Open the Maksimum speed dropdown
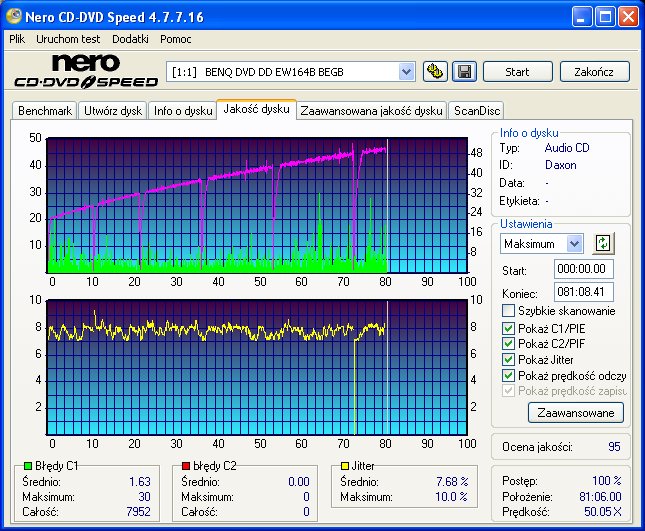Image resolution: width=645 pixels, height=531 pixels. click(x=575, y=243)
